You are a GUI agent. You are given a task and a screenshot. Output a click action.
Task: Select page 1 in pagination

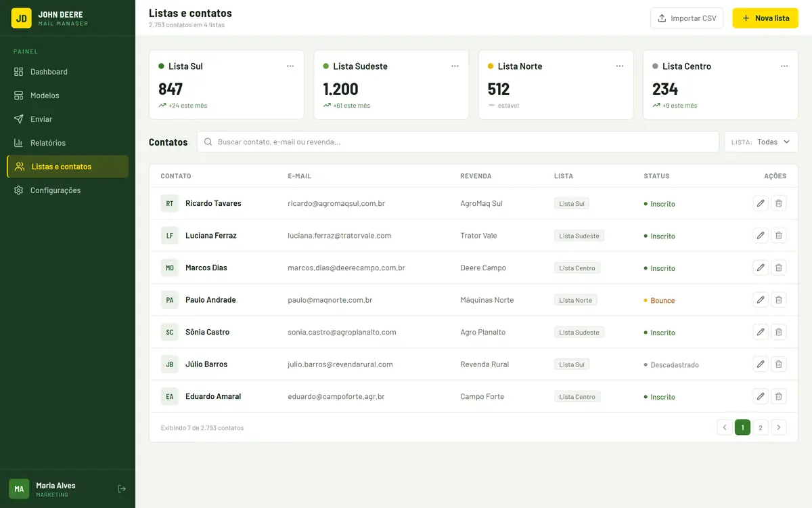tap(742, 427)
